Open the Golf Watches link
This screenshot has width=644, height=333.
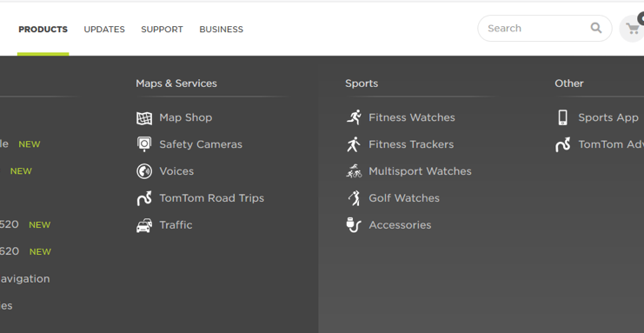pos(404,198)
